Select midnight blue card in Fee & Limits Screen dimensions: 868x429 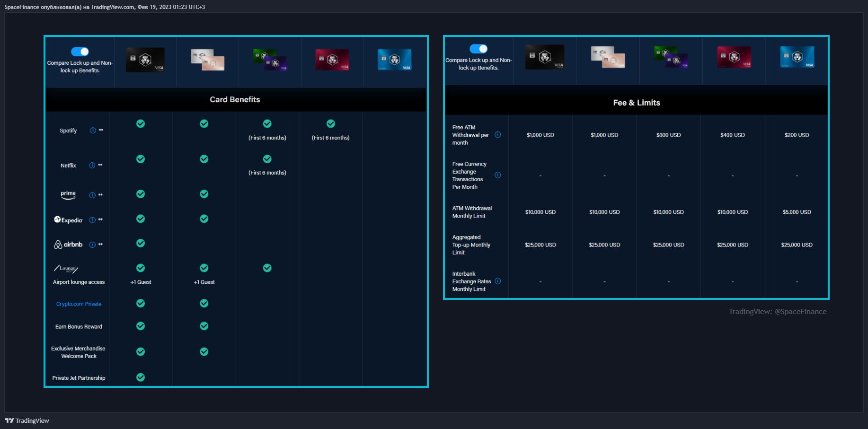coord(797,57)
